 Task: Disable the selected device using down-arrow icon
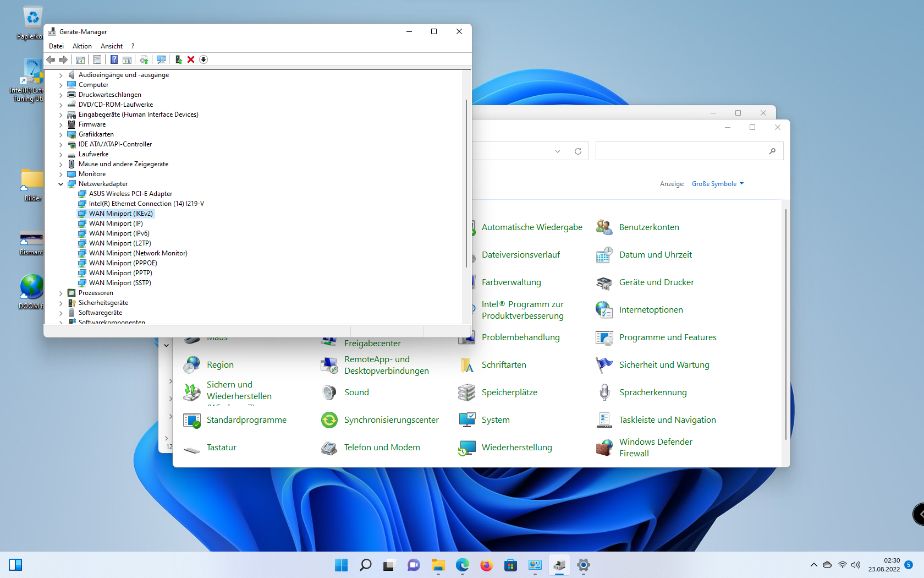204,59
